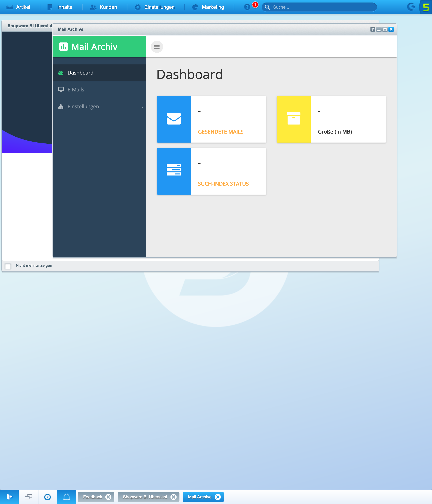Viewport: 432px width, 504px height.
Task: Click the help question mark icon
Action: (x=247, y=7)
